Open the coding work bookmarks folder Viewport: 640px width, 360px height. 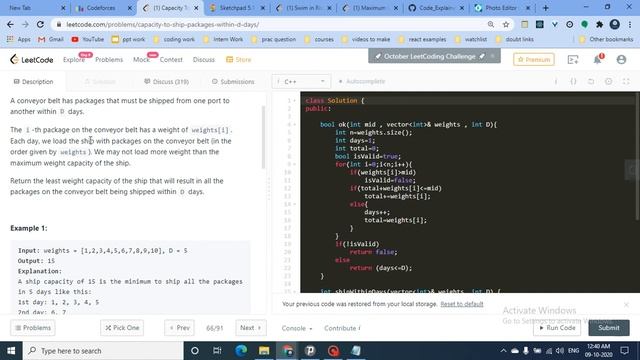174,39
